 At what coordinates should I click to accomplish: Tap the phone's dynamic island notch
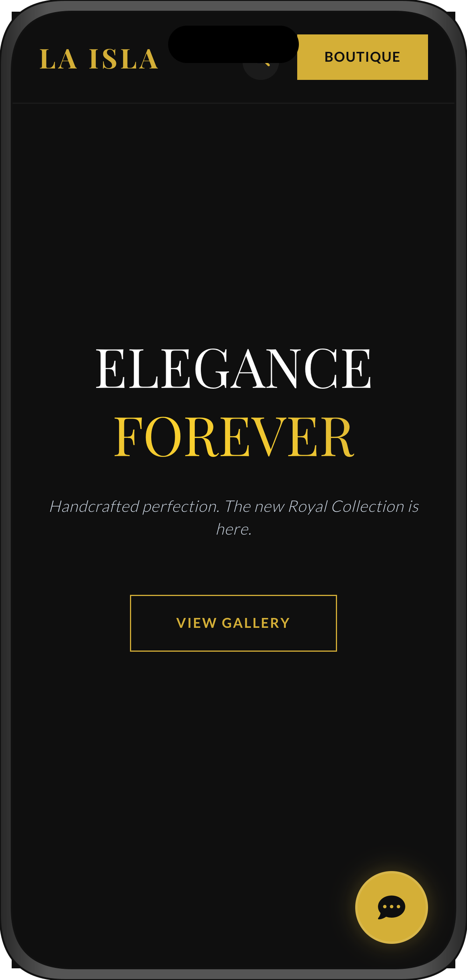pos(233,44)
